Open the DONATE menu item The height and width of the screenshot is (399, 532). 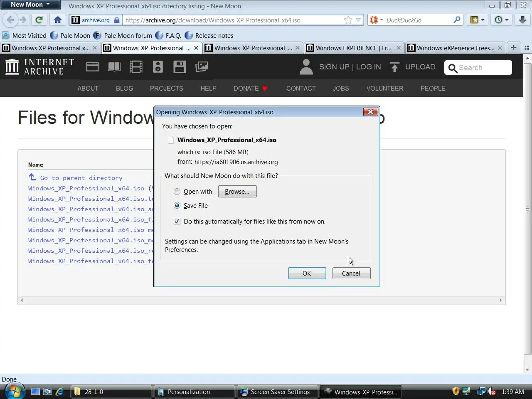(250, 89)
